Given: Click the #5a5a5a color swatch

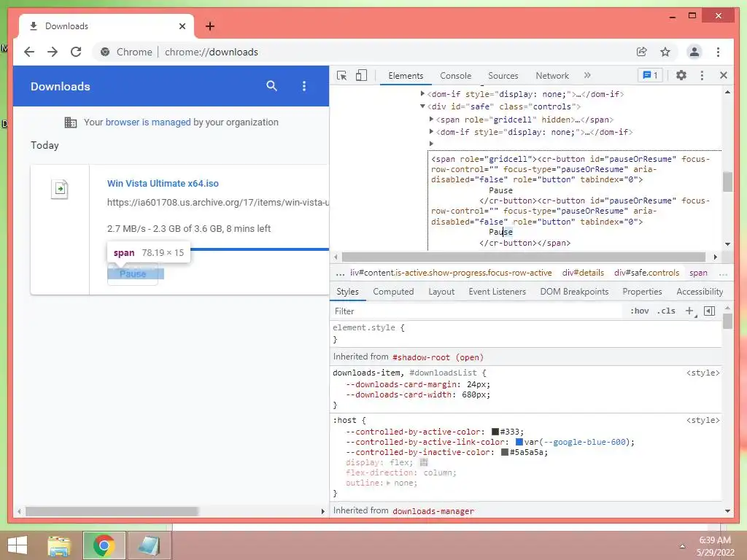Looking at the screenshot, I should 505,452.
